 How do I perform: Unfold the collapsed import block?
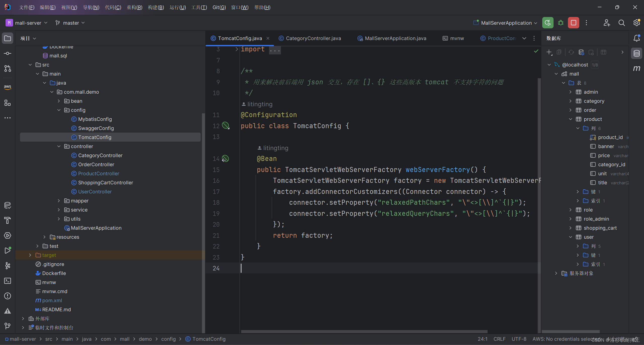coord(236,49)
